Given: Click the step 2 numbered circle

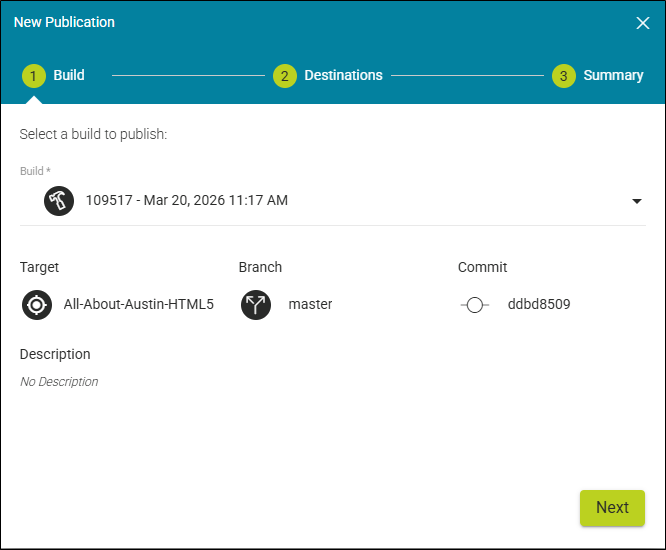Looking at the screenshot, I should tap(285, 76).
